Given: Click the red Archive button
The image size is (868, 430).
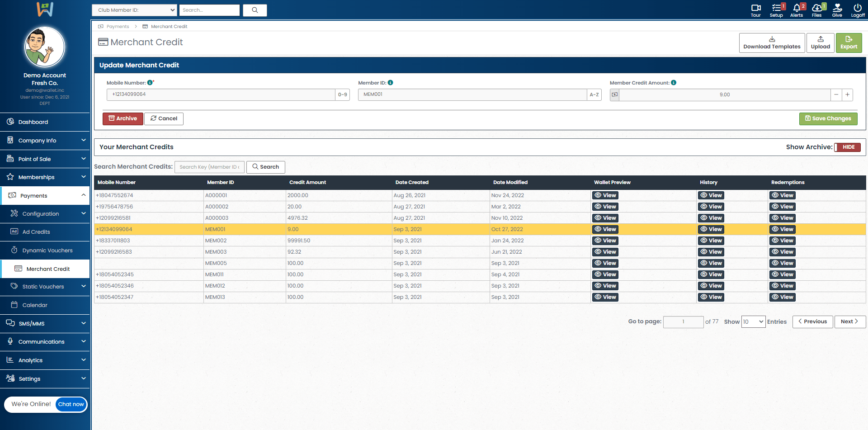Looking at the screenshot, I should (123, 118).
